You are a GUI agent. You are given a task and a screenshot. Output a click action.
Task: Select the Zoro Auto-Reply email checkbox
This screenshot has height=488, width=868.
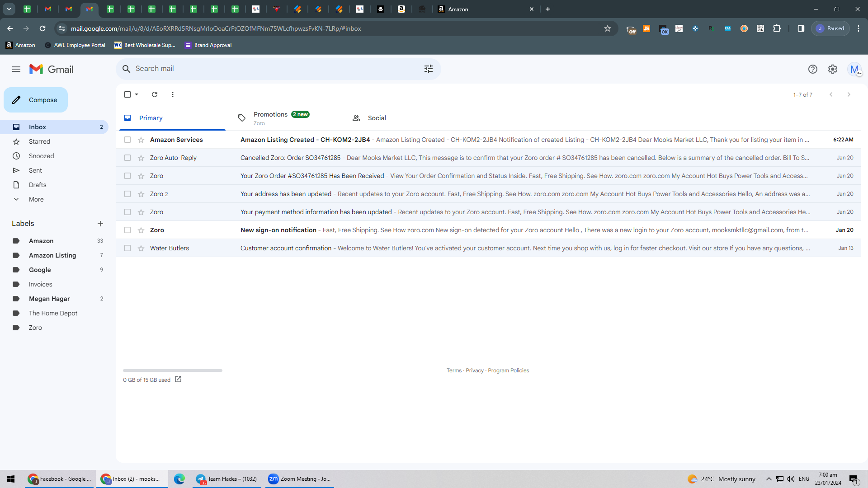click(127, 158)
